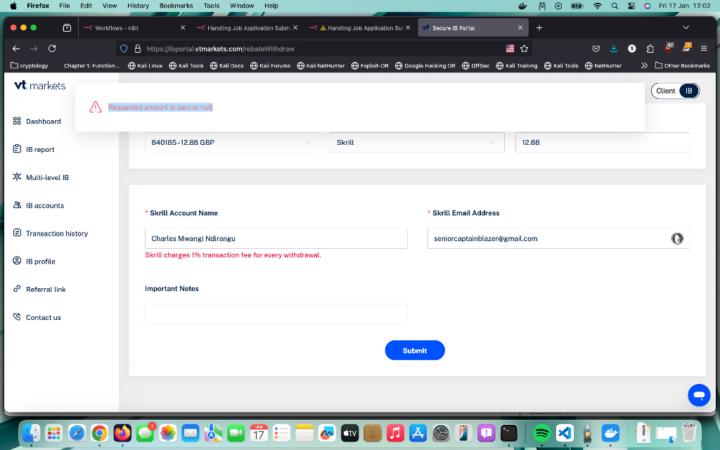Open the Firefox History menu

(x=138, y=6)
